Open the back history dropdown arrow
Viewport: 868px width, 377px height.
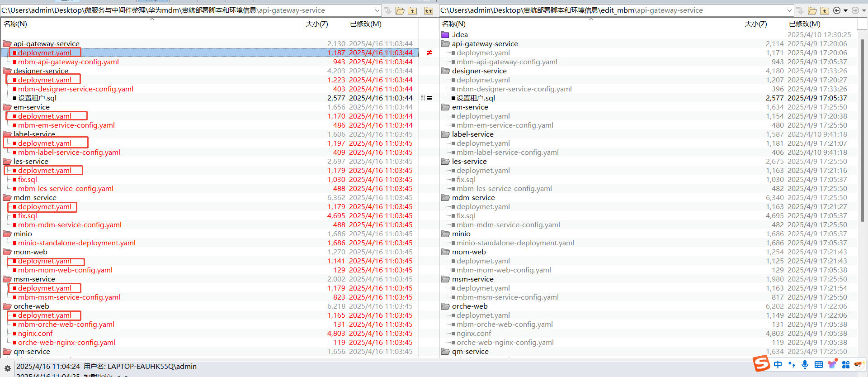(x=845, y=10)
